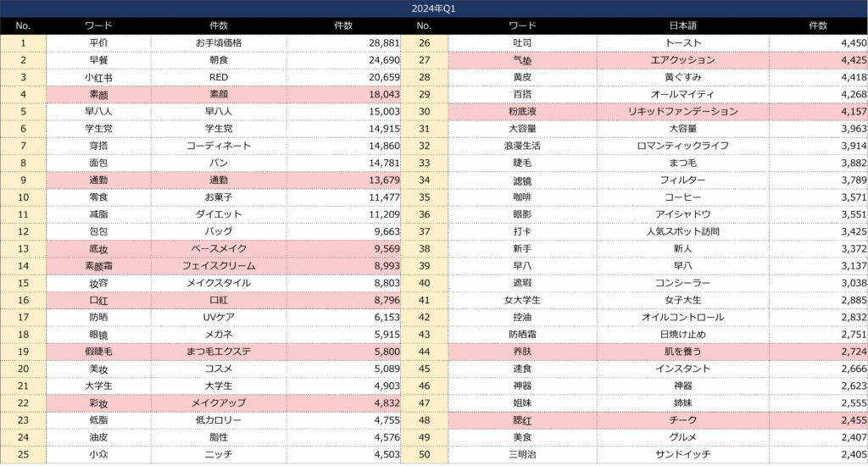Select the フェイスクリーム cell
Viewport: 868px width, 466px height.
coord(218,266)
